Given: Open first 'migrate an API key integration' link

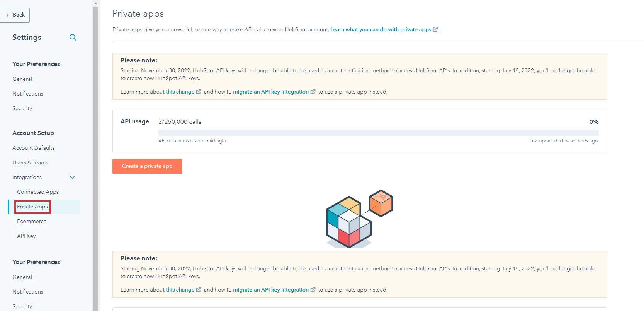Looking at the screenshot, I should (271, 92).
